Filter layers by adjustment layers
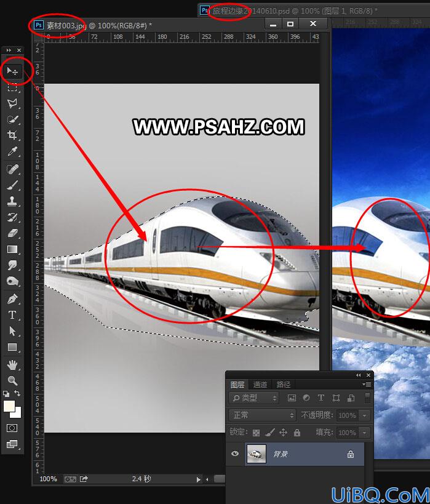 [306, 398]
